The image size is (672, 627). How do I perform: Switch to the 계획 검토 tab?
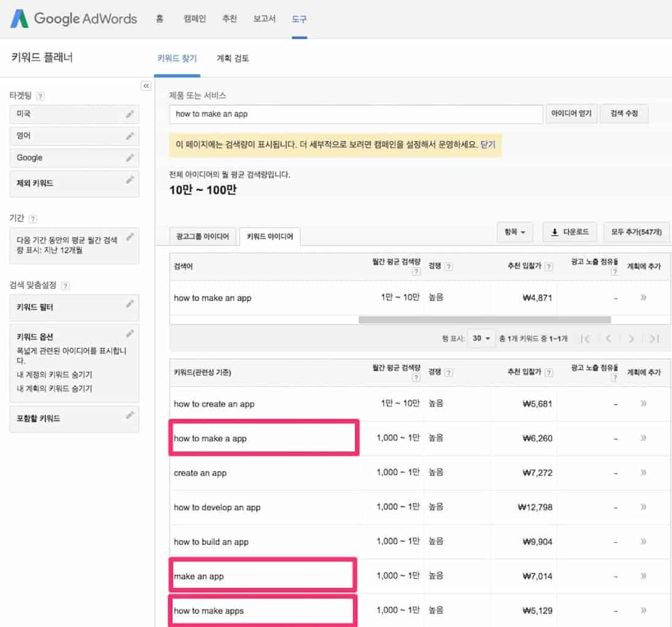tap(233, 58)
